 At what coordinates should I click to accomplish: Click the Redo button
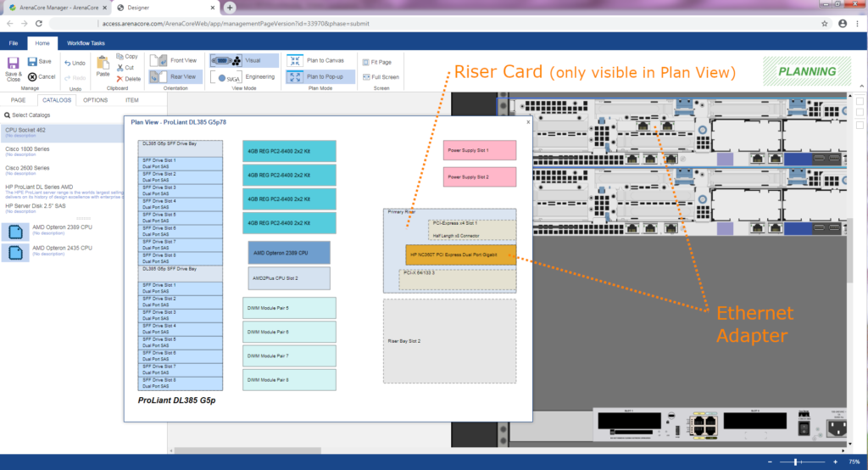75,77
